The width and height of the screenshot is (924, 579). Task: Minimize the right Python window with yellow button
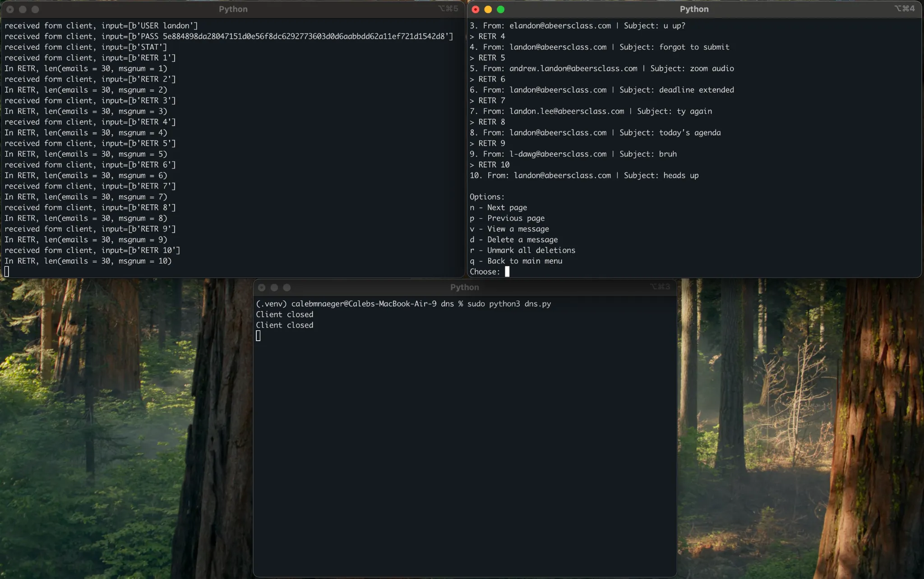488,9
